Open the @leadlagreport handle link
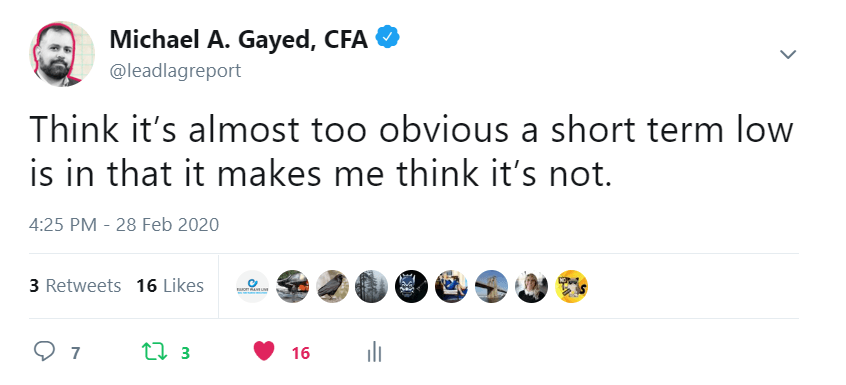Image resolution: width=846 pixels, height=385 pixels. pyautogui.click(x=175, y=71)
